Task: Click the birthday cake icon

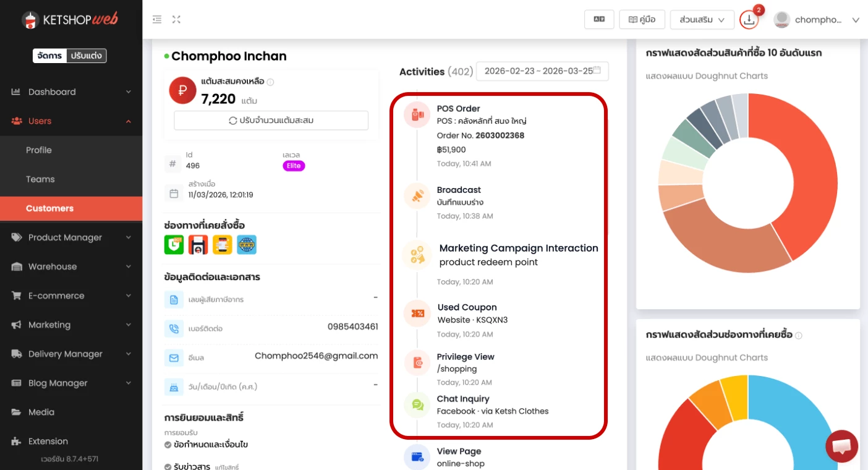Action: [x=174, y=387]
